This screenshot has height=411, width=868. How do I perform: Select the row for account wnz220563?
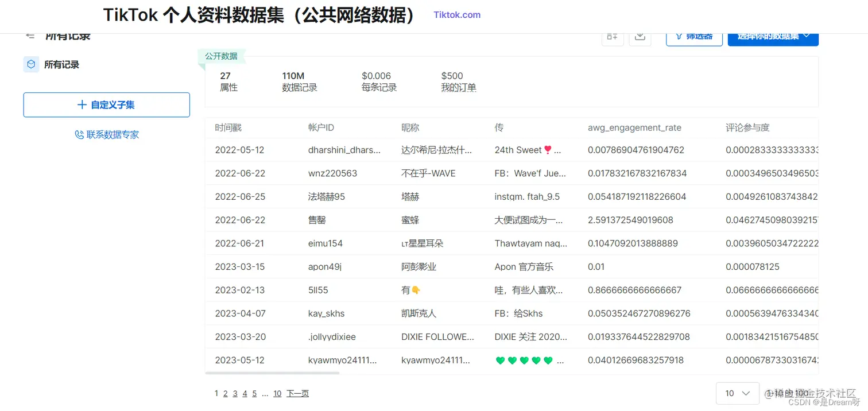pyautogui.click(x=402, y=173)
